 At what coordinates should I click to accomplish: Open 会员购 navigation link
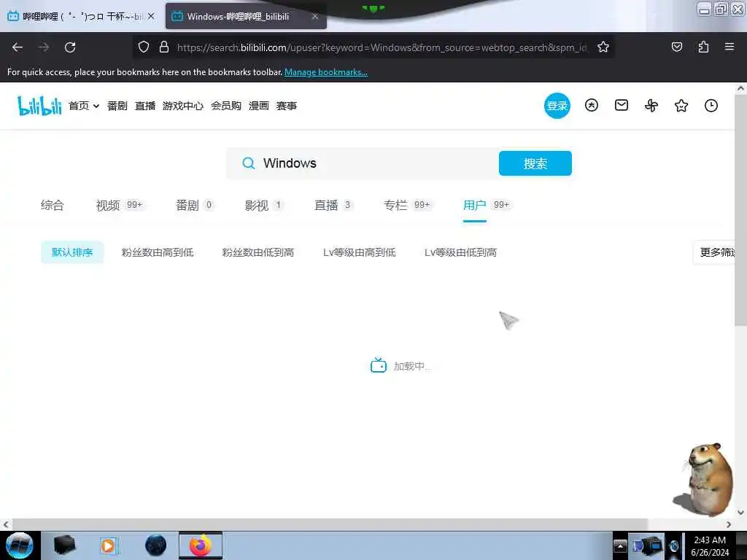(226, 106)
